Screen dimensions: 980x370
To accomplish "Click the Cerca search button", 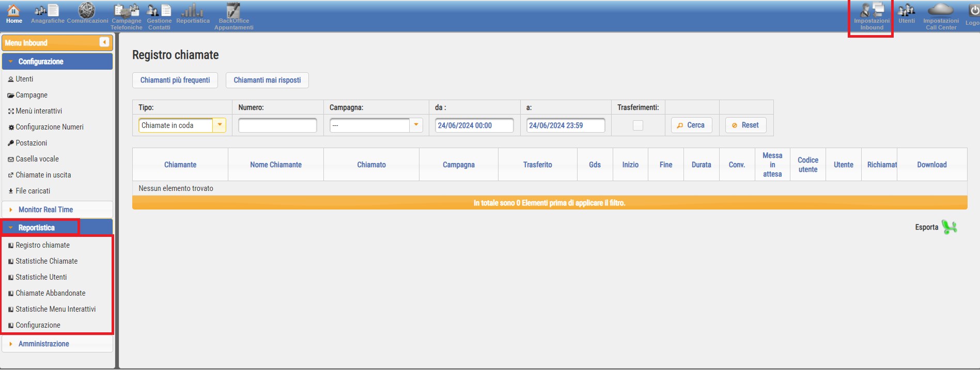I will pos(691,125).
